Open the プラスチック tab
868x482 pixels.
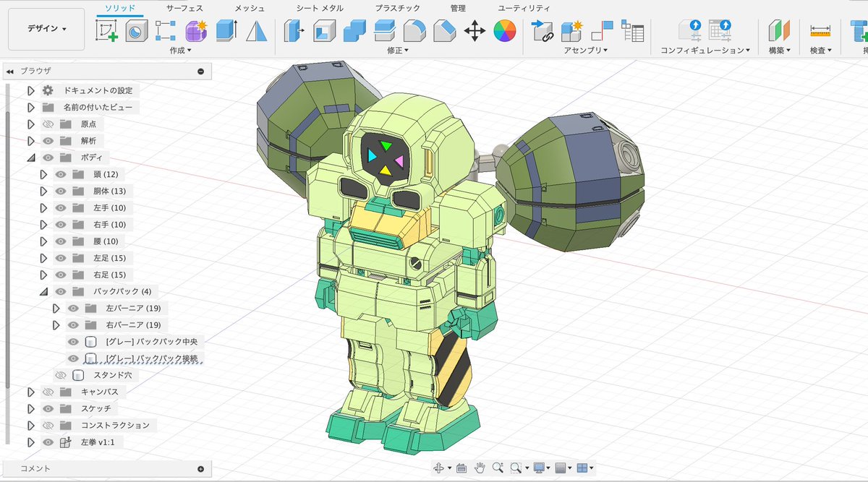(x=398, y=8)
